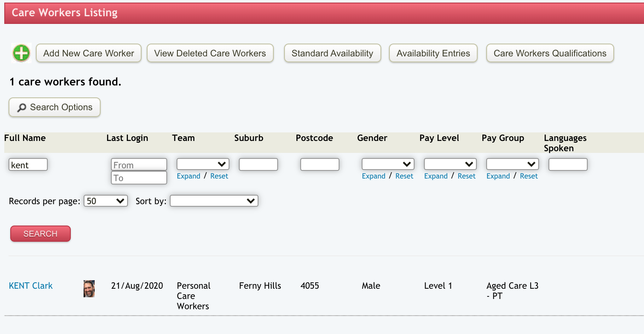This screenshot has width=644, height=334.
Task: Reset the Gender filter
Action: [404, 176]
